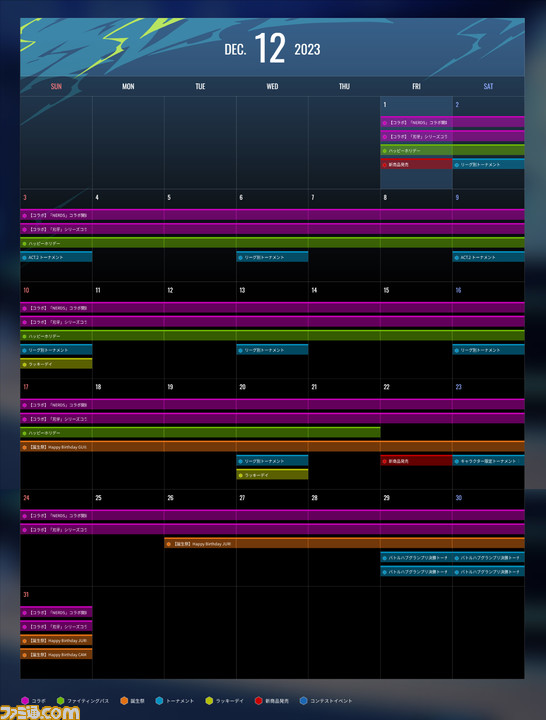Click the DEC. 12 2023 calendar title
Screen dimensions: 546x720
coord(272,49)
